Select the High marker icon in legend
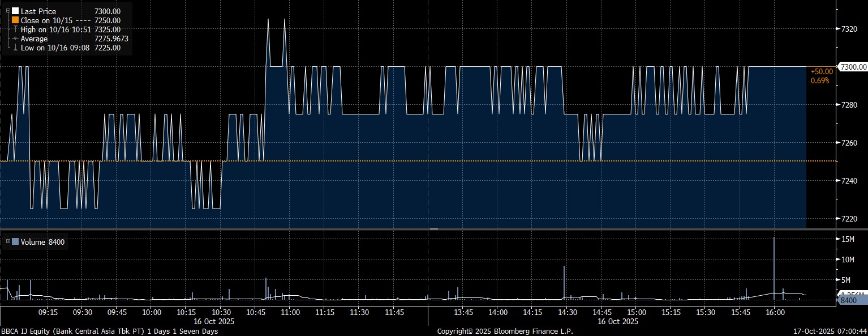Image resolution: width=868 pixels, height=336 pixels. [x=15, y=29]
